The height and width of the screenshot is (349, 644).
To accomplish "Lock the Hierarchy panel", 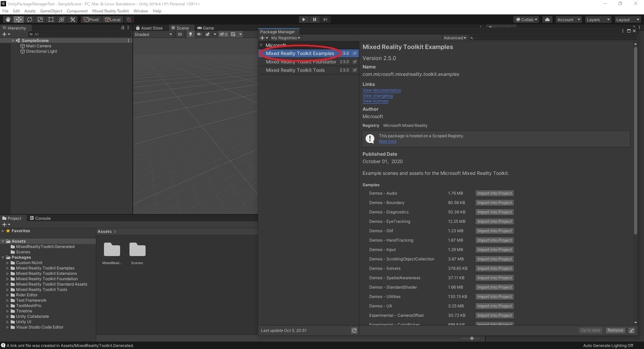I will pos(123,28).
